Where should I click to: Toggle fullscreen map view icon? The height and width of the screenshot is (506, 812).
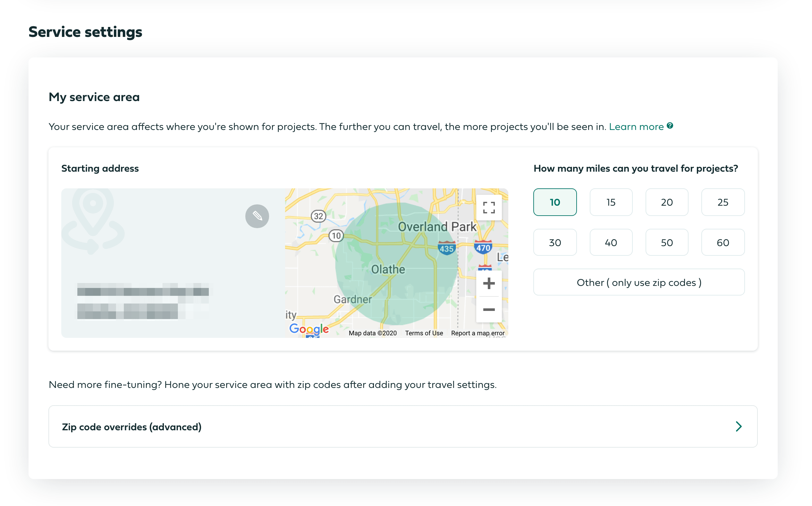point(489,208)
